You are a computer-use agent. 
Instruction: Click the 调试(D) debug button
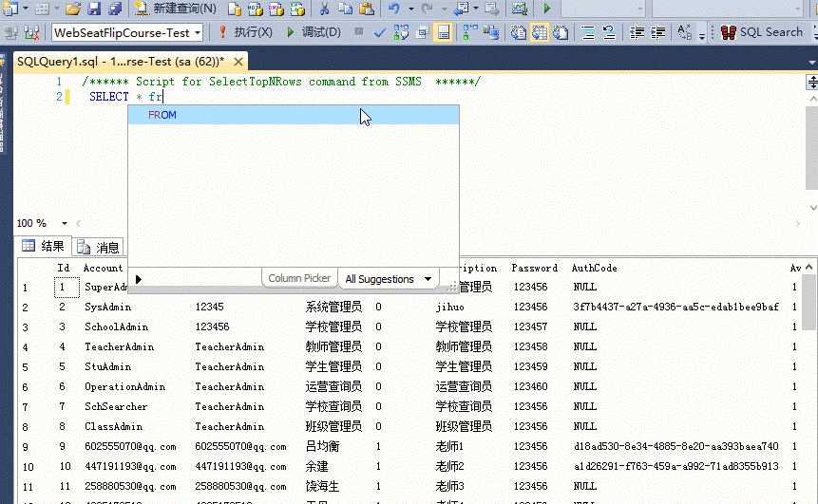coord(314,32)
